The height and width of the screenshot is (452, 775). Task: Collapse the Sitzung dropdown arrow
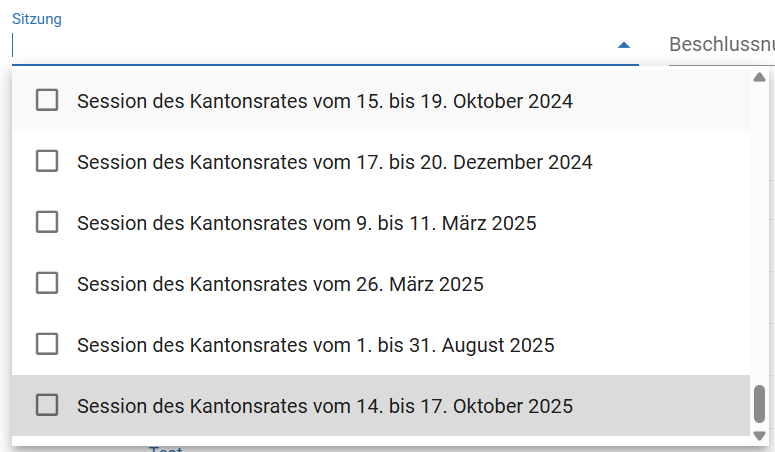pyautogui.click(x=624, y=46)
